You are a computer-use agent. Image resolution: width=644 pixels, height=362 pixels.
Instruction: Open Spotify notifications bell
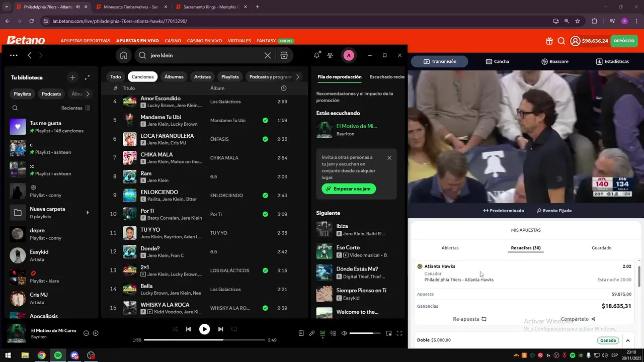tap(316, 55)
